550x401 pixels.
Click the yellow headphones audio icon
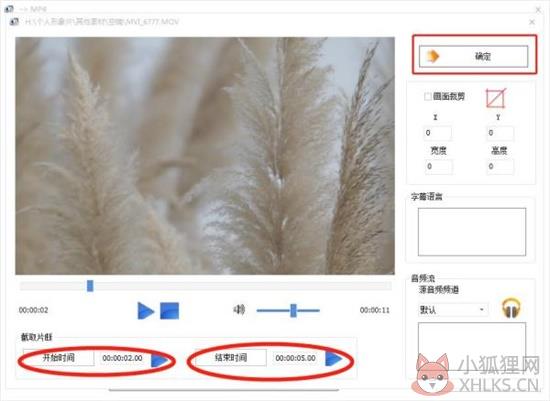511,308
